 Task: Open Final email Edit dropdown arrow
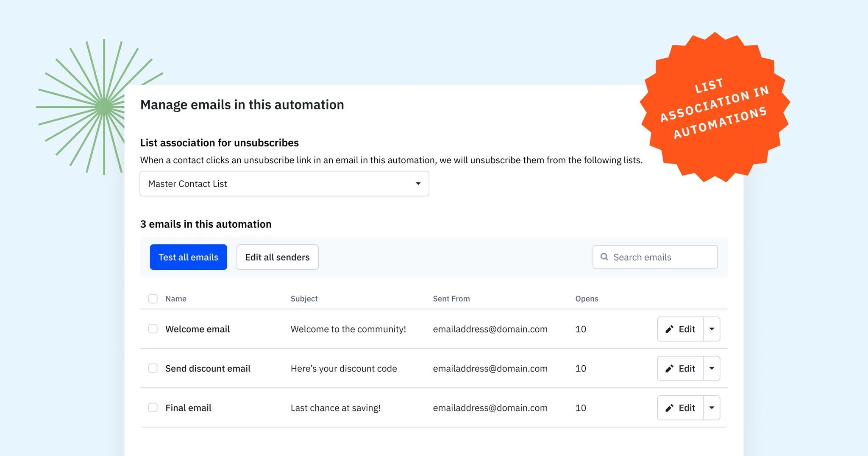coord(712,408)
